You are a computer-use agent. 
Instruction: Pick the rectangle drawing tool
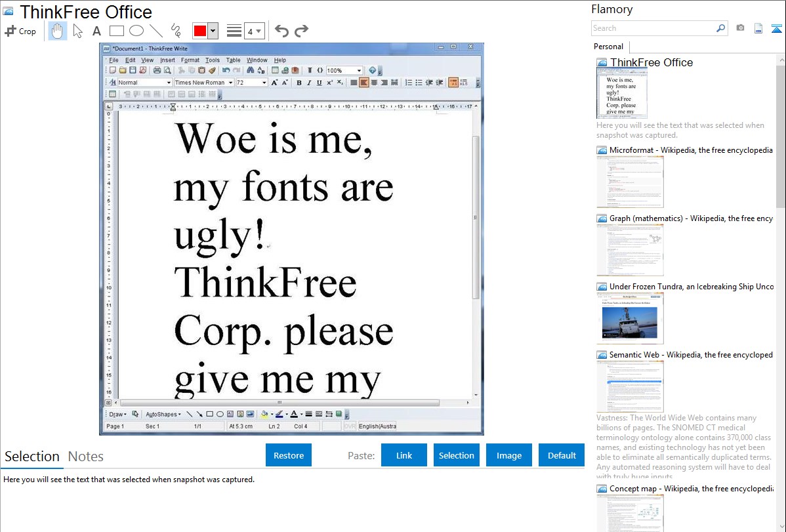pyautogui.click(x=116, y=31)
